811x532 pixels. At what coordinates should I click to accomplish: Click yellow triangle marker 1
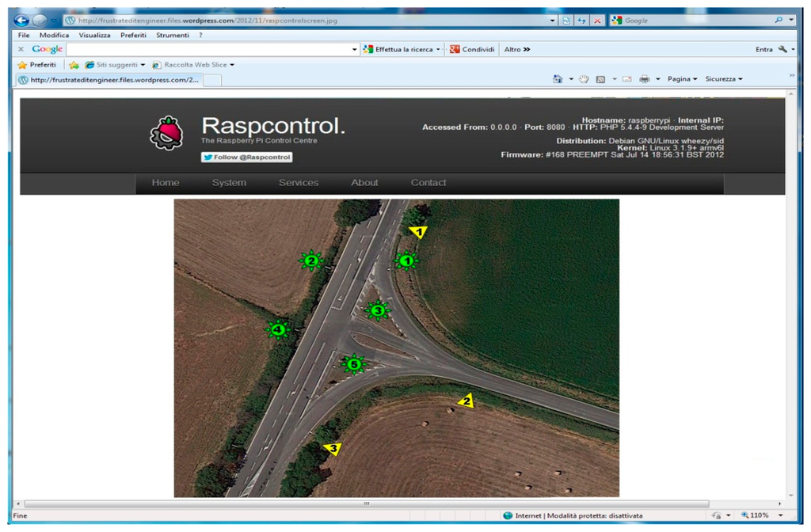click(418, 231)
